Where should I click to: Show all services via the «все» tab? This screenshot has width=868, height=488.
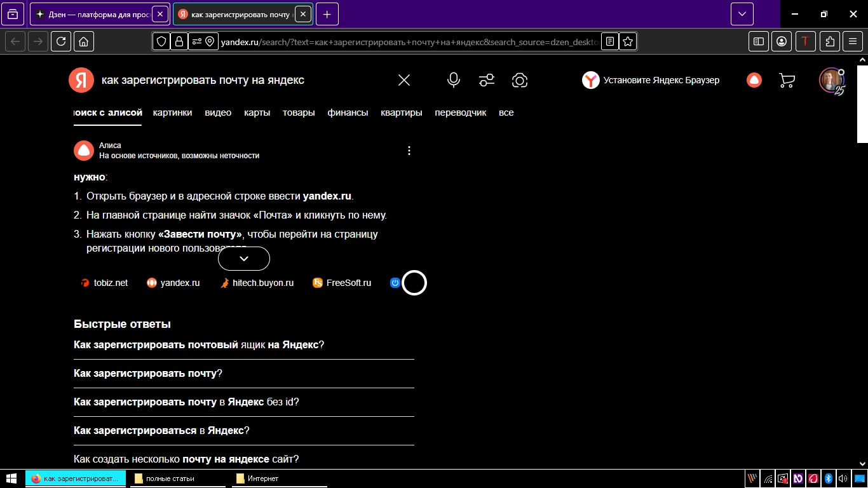pos(506,112)
